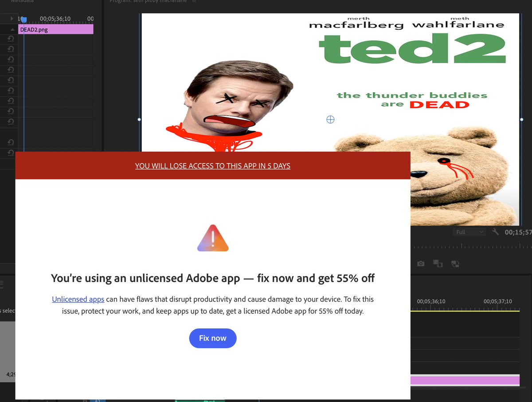Click the right edge transform handle of the image
Screen dimensions: 532x402
521,120
